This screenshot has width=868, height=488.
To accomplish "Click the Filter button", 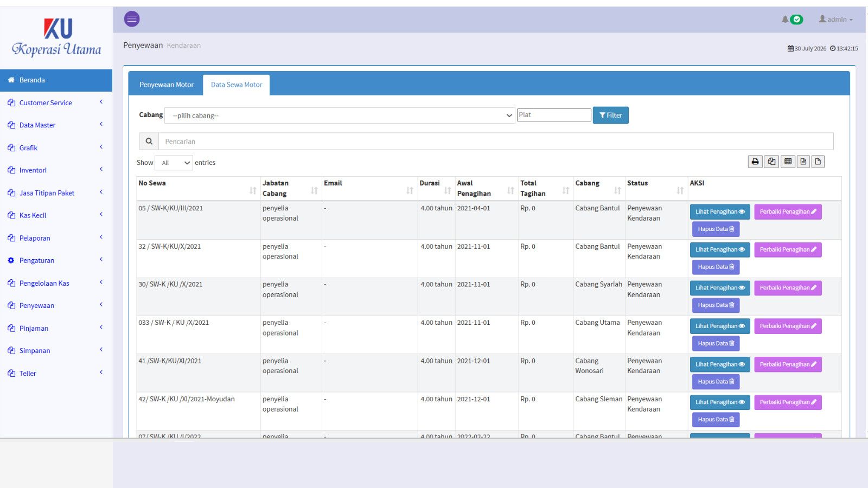I will (x=611, y=115).
